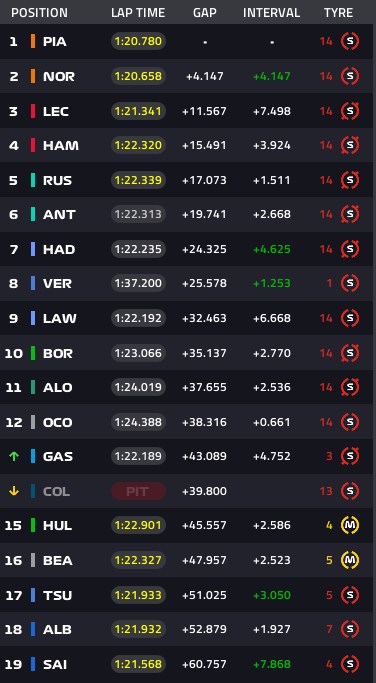Click the soft tyre icon for SAI
Image resolution: width=376 pixels, height=683 pixels.
coord(350,664)
